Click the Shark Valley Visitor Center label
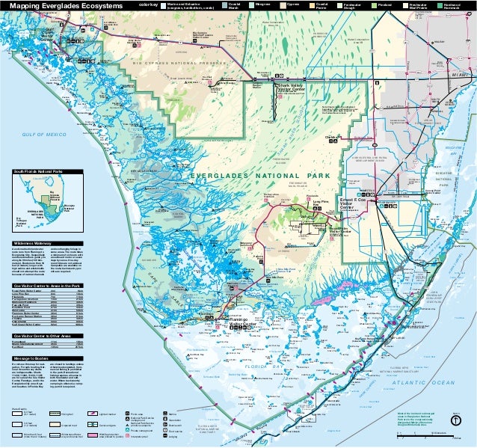 point(291,88)
